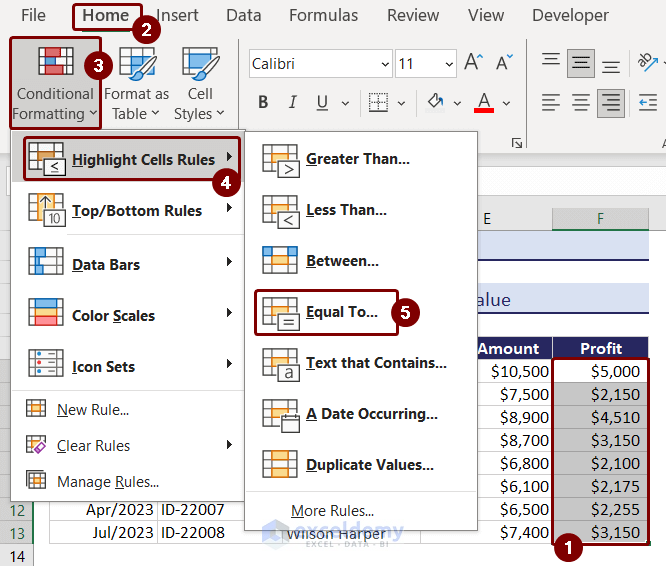Expand the Data Bars submenu arrow
The image size is (666, 566).
(229, 262)
